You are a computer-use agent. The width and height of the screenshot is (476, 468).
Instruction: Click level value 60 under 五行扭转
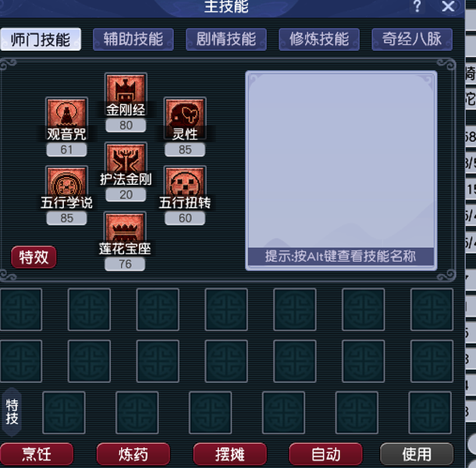185,218
